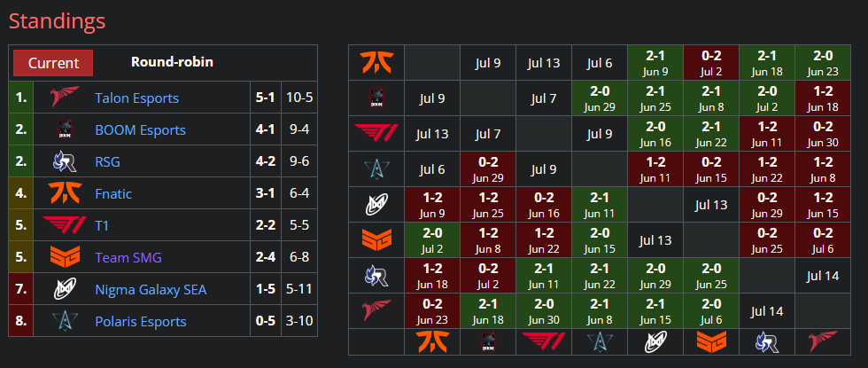Click the T1 logo in standings list

pyautogui.click(x=64, y=225)
